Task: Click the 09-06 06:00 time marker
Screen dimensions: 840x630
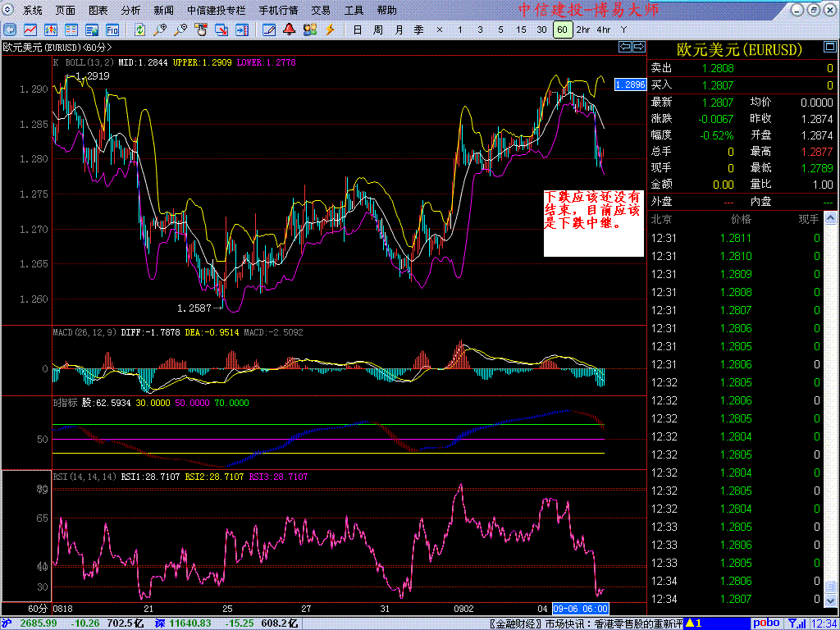Action: tap(581, 609)
